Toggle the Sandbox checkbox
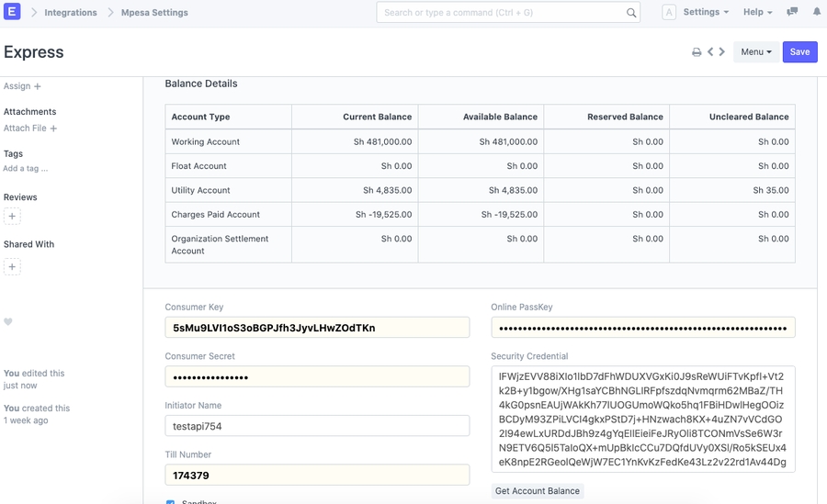The width and height of the screenshot is (827, 504). point(170,501)
